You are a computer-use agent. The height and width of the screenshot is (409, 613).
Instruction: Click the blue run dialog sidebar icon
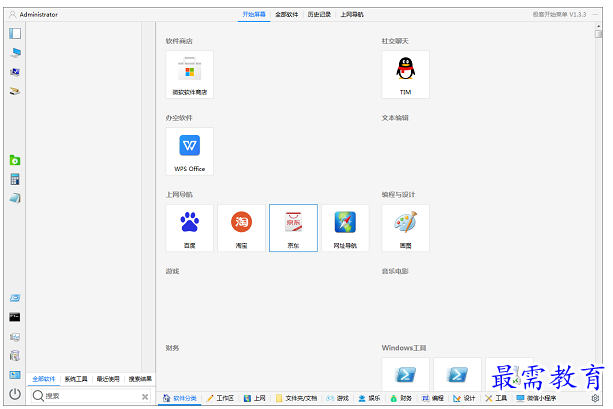pyautogui.click(x=15, y=298)
